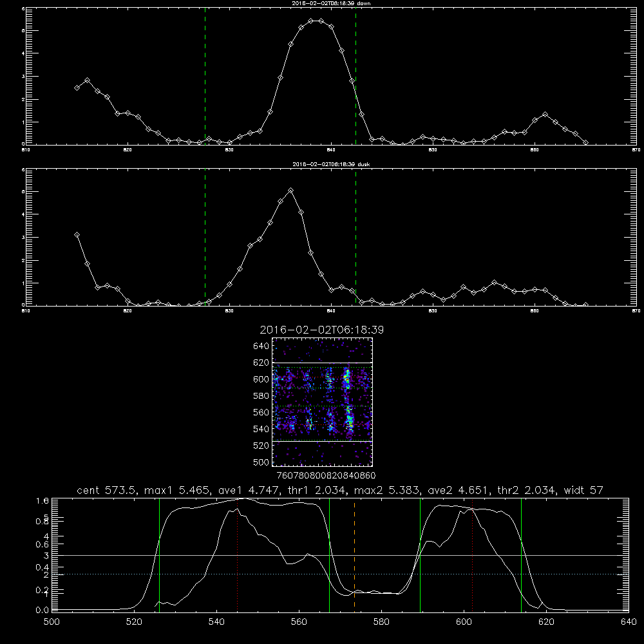Click the x-axis label '840' under the dawn plot

(331, 150)
